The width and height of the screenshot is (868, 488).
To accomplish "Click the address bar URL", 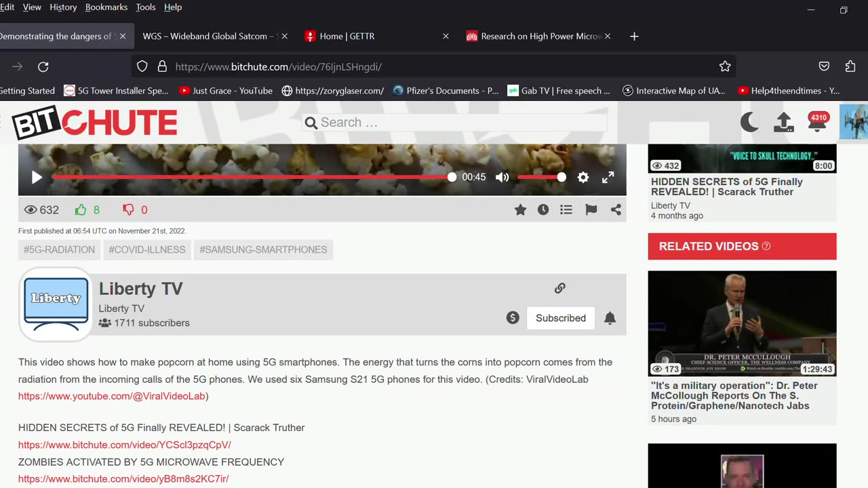I will 278,66.
